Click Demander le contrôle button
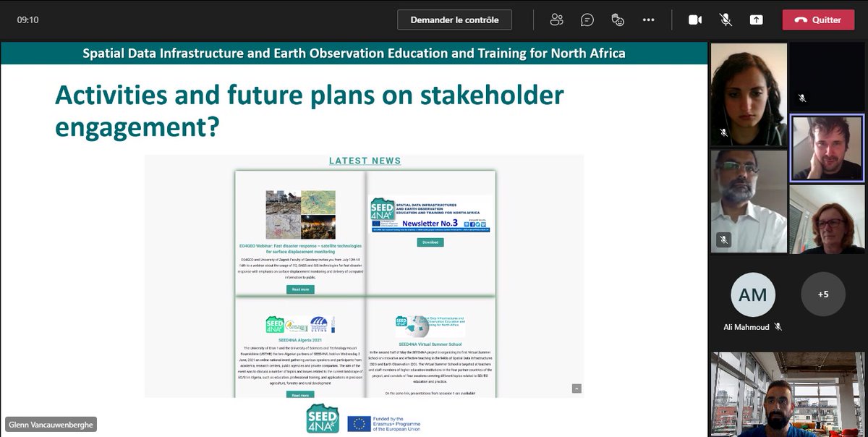Viewport: 868px width, 437px height. (x=454, y=20)
